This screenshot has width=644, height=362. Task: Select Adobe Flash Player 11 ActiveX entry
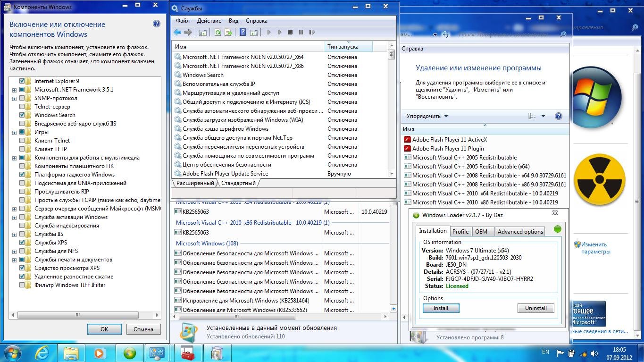tap(445, 140)
